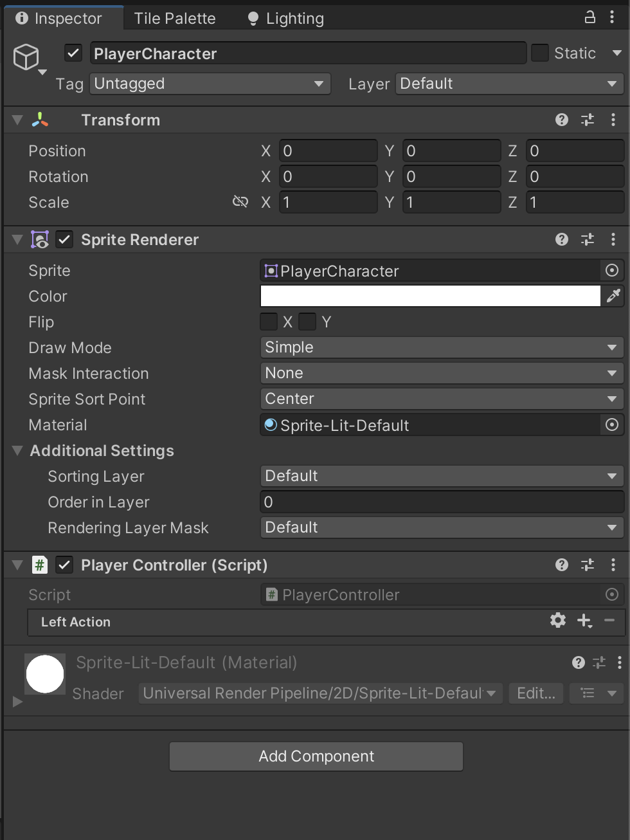Toggle the Static checkbox
Image resolution: width=630 pixels, height=840 pixels.
[x=540, y=53]
